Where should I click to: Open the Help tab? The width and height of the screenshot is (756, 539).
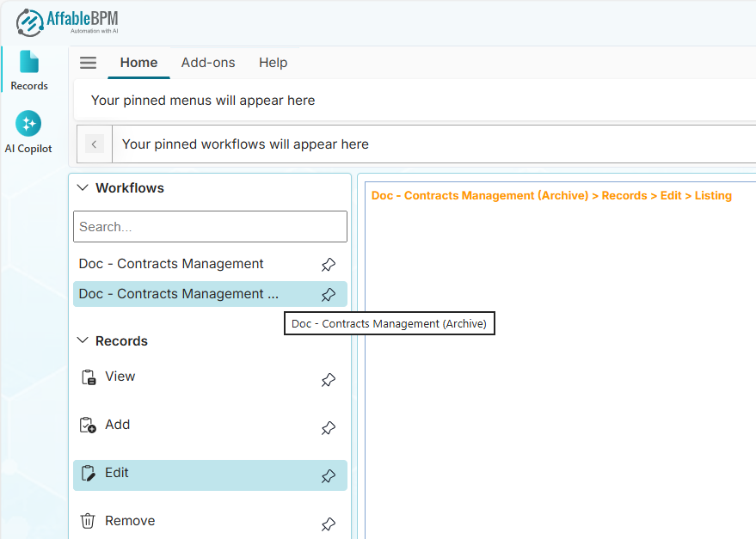point(273,63)
